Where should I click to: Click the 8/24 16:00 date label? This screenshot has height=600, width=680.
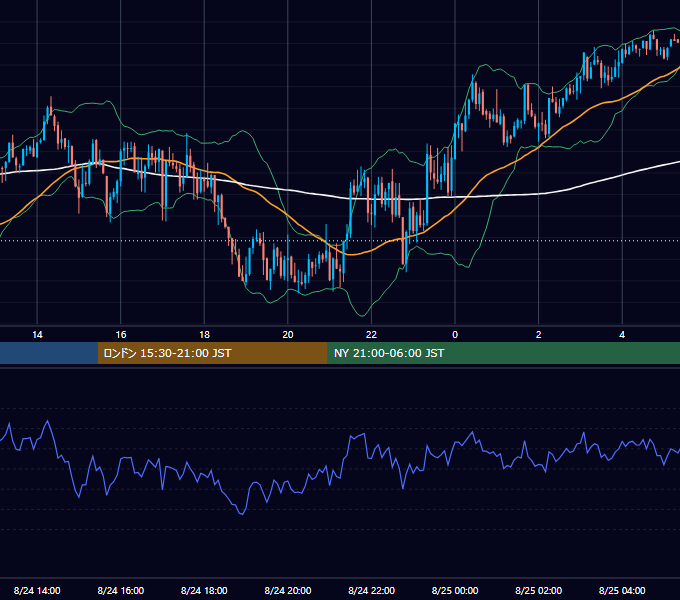(x=121, y=590)
